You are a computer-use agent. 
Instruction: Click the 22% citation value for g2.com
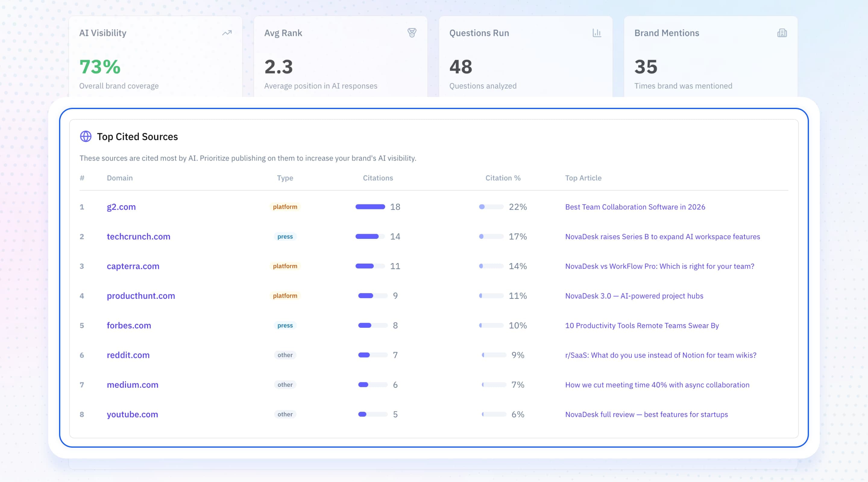518,207
